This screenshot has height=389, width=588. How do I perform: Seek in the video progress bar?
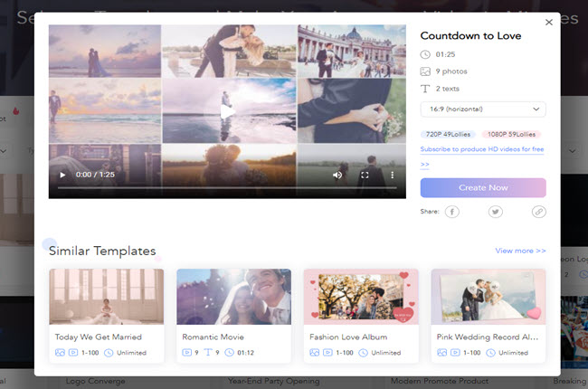tap(226, 187)
